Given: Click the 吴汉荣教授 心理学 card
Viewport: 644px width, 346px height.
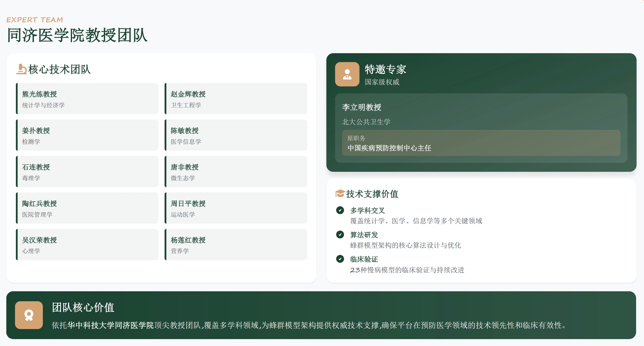Looking at the screenshot, I should tap(87, 245).
